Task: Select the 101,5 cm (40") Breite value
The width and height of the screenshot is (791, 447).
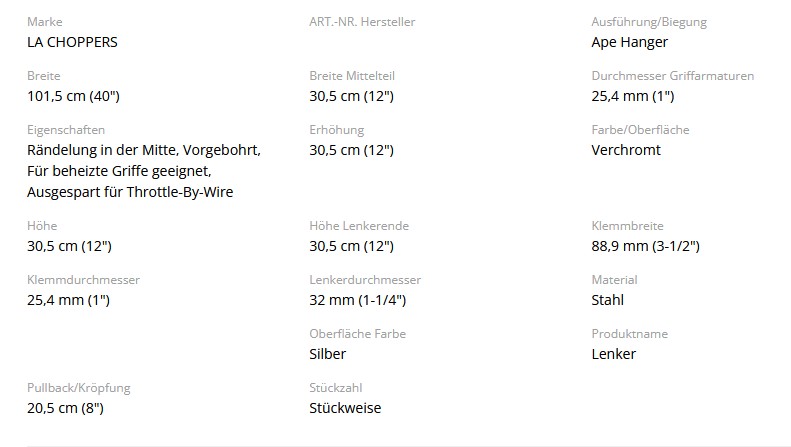Action: (73, 96)
